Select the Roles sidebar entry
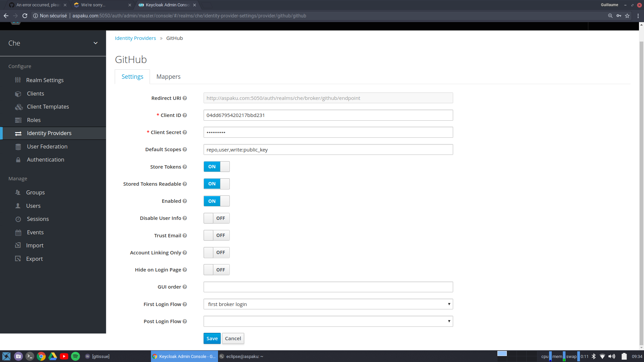The width and height of the screenshot is (644, 362). click(x=33, y=120)
